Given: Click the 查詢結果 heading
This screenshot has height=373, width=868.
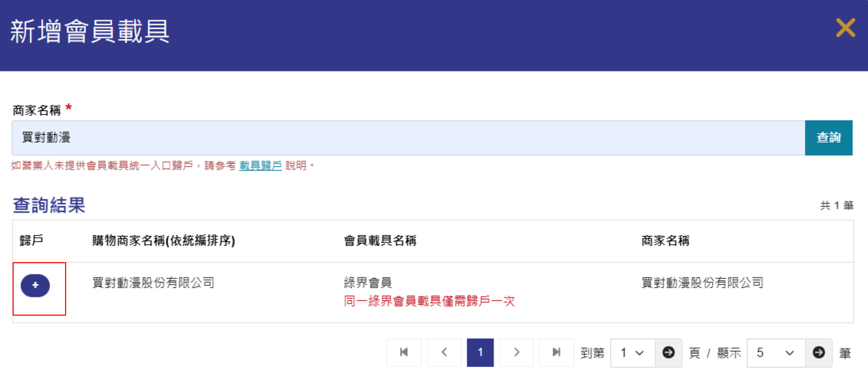Looking at the screenshot, I should (x=49, y=205).
